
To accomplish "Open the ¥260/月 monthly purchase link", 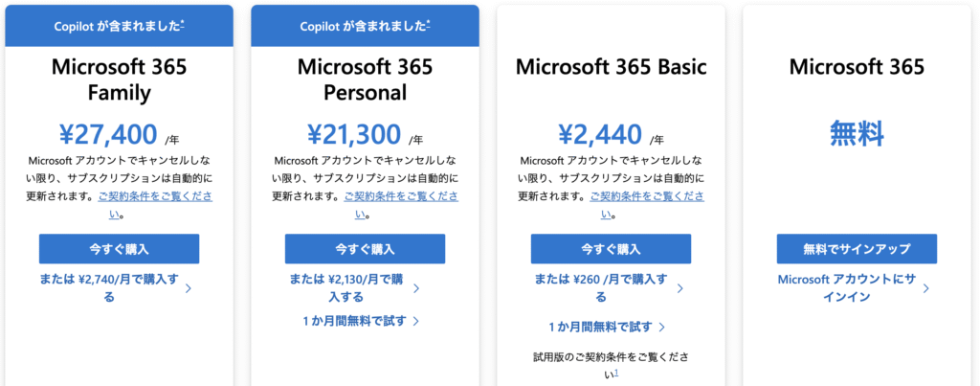I will (x=601, y=288).
